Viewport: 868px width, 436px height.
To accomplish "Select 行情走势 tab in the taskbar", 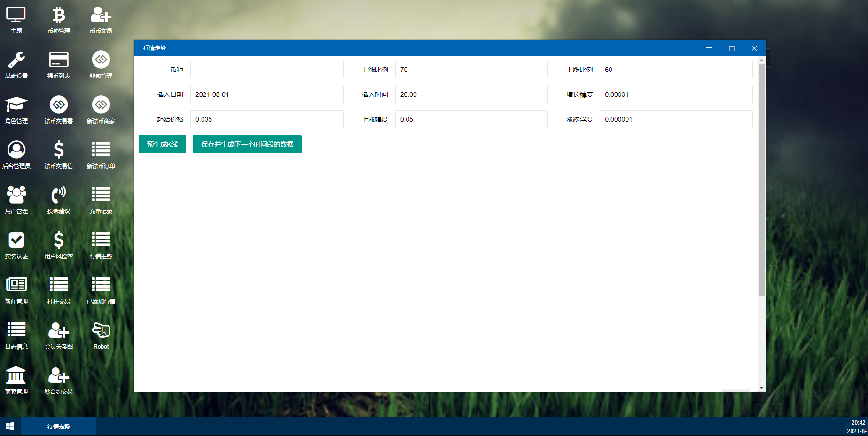I will 59,427.
